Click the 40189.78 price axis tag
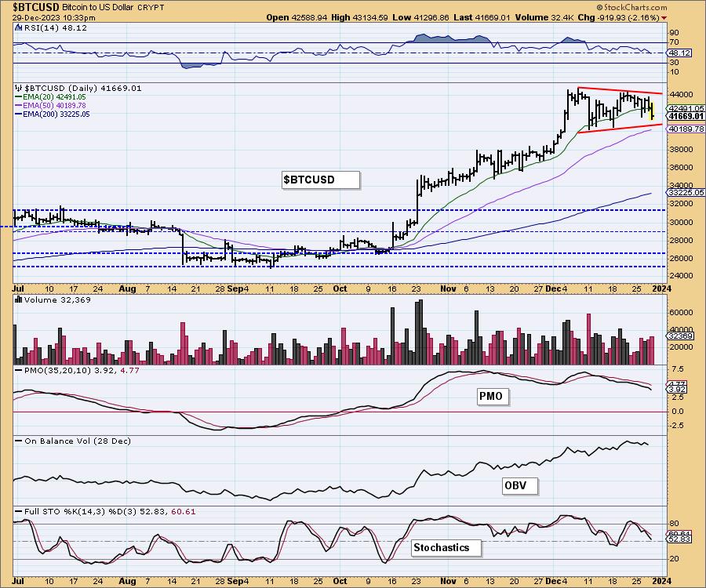The height and width of the screenshot is (588, 706). pyautogui.click(x=686, y=129)
